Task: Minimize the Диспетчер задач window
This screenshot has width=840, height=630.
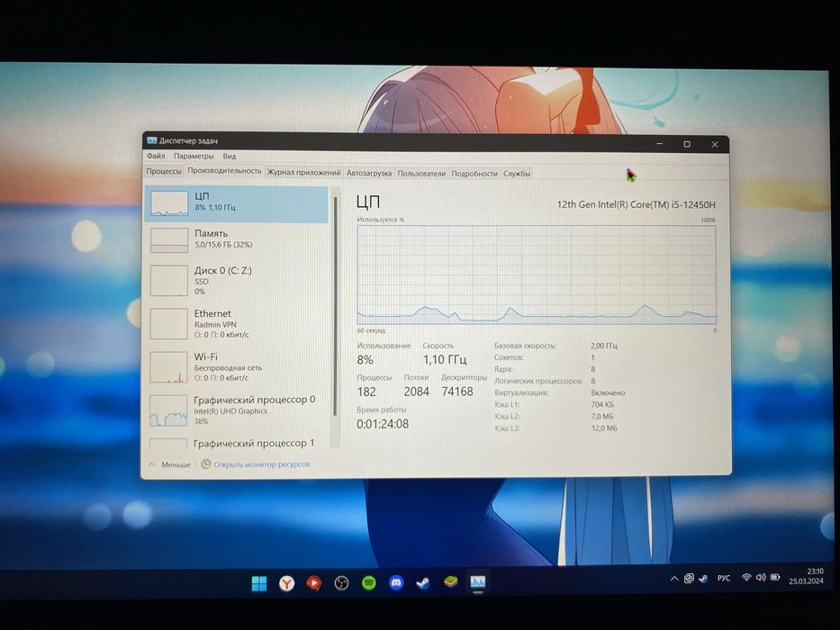Action: coord(659,144)
